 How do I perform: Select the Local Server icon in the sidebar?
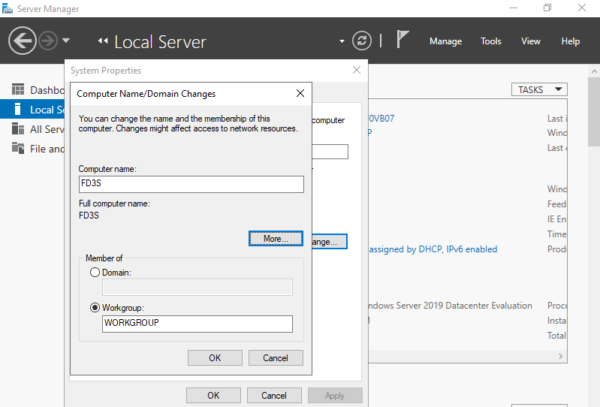point(17,109)
